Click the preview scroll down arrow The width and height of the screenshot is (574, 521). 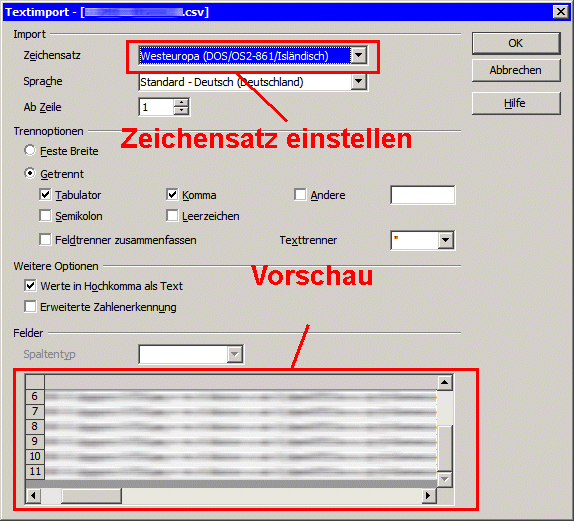point(444,479)
